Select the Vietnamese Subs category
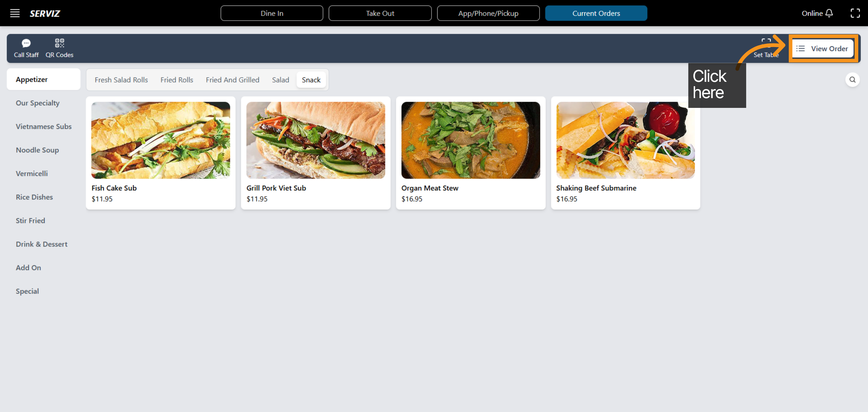This screenshot has height=412, width=868. pyautogui.click(x=43, y=126)
